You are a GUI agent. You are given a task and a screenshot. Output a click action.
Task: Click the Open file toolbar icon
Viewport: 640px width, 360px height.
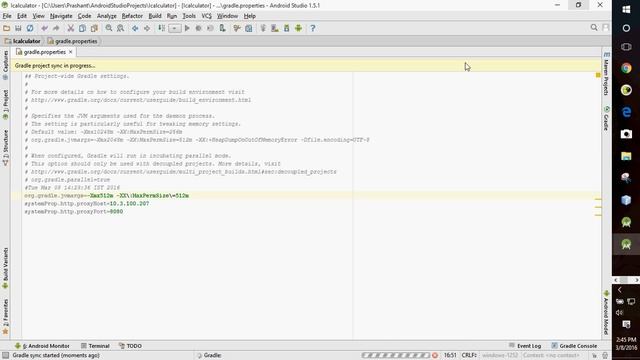tap(7, 28)
